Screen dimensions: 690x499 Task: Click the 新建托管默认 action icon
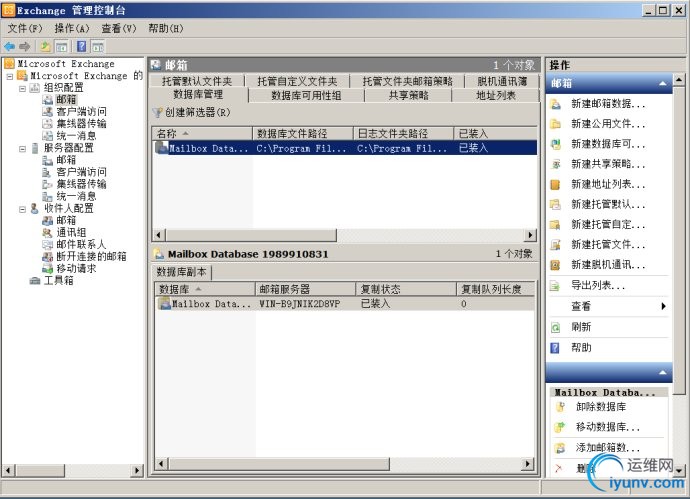pyautogui.click(x=556, y=204)
